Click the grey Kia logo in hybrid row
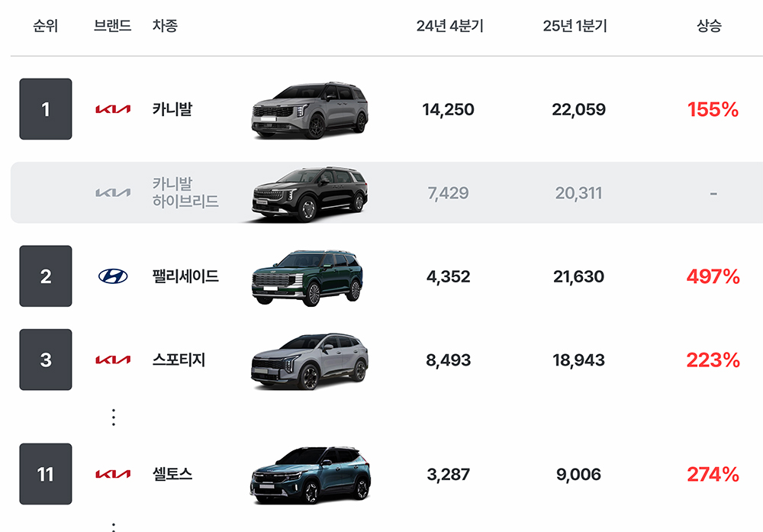Image resolution: width=763 pixels, height=532 pixels. [113, 193]
